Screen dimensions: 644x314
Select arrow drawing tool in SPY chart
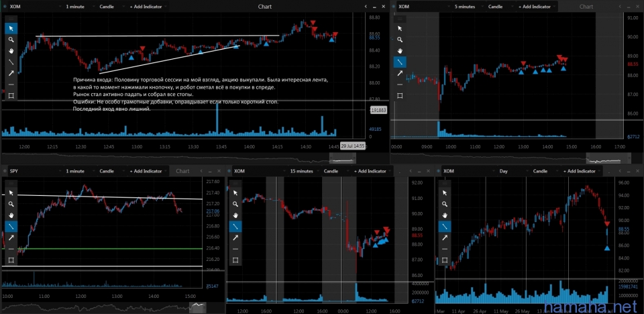(x=11, y=238)
